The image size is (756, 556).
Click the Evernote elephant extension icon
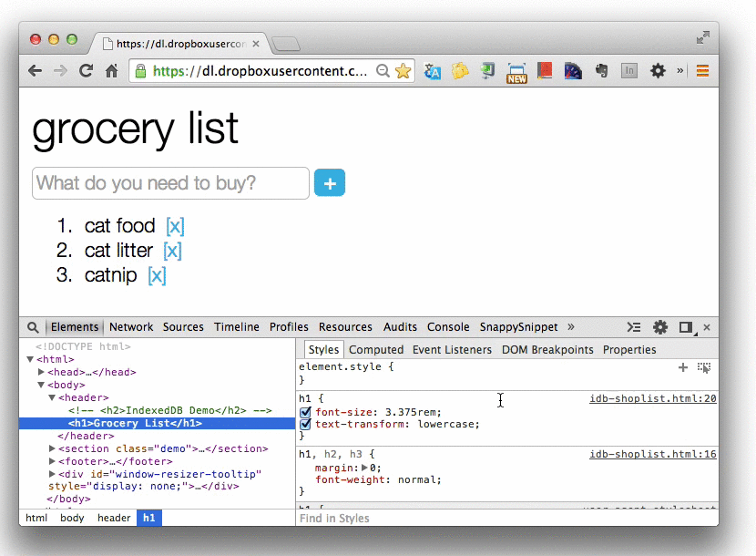coord(600,71)
